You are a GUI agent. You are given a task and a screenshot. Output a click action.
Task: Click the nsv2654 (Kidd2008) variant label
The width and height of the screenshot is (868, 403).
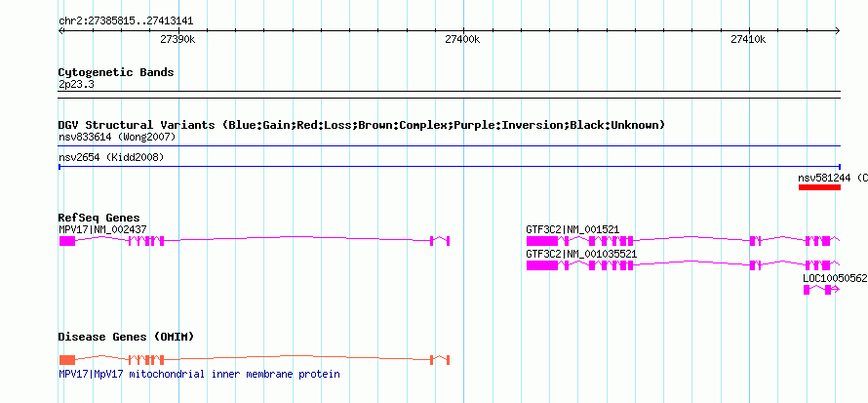(111, 158)
